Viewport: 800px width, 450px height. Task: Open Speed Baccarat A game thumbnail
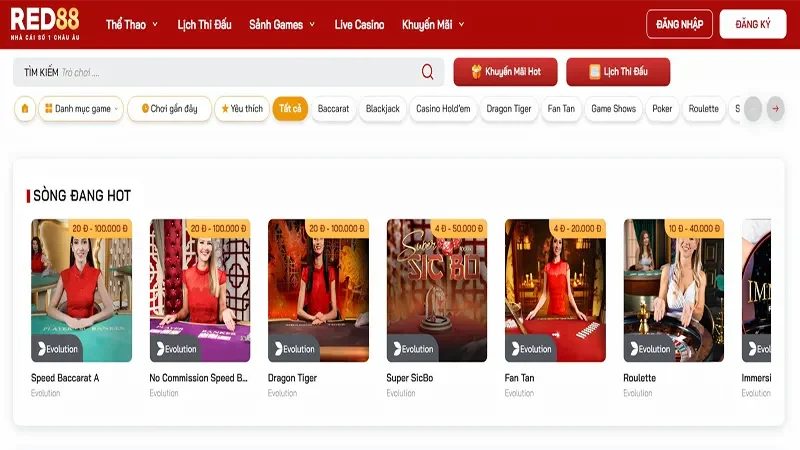pyautogui.click(x=82, y=290)
